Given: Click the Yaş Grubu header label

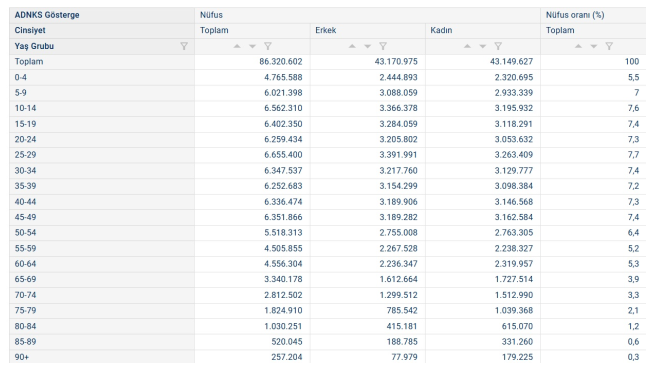Looking at the screenshot, I should point(34,46).
